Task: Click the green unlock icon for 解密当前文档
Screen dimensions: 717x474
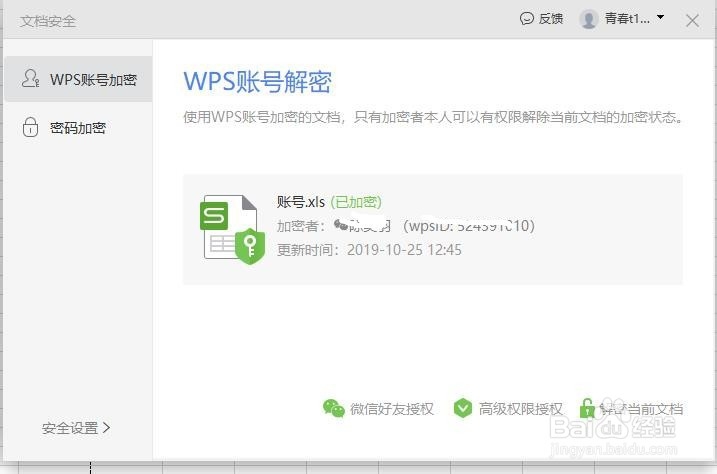Action: [x=587, y=408]
